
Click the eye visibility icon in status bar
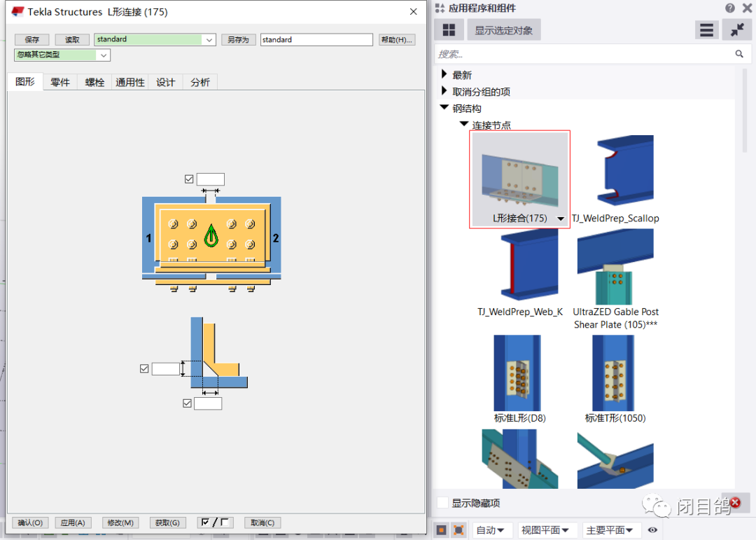click(652, 530)
